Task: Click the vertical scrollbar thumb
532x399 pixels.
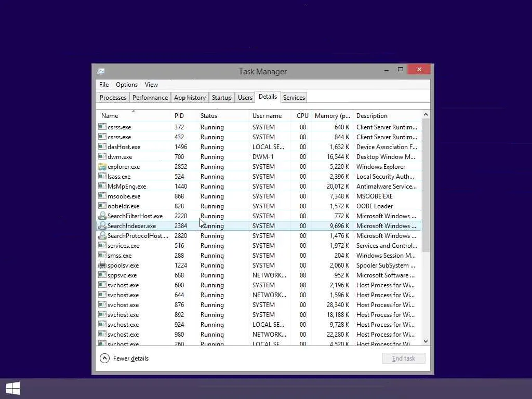Action: click(426, 185)
